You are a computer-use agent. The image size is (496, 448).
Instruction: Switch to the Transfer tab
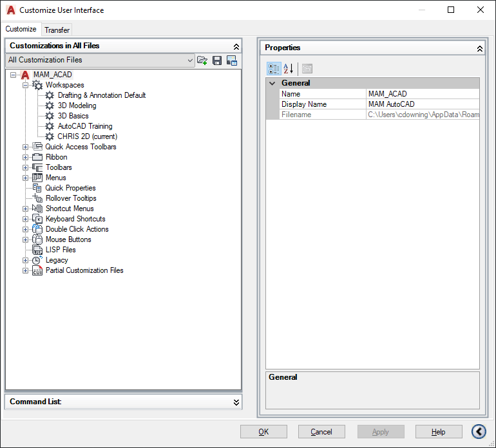(57, 30)
